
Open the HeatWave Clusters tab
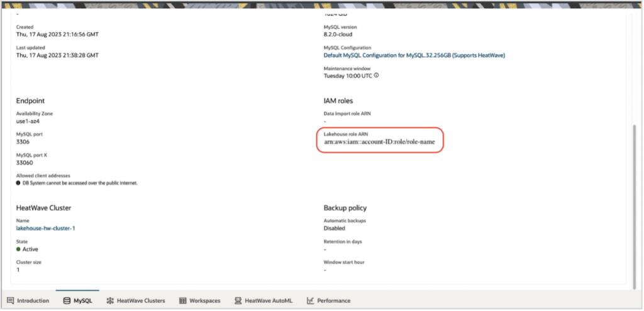(136, 301)
